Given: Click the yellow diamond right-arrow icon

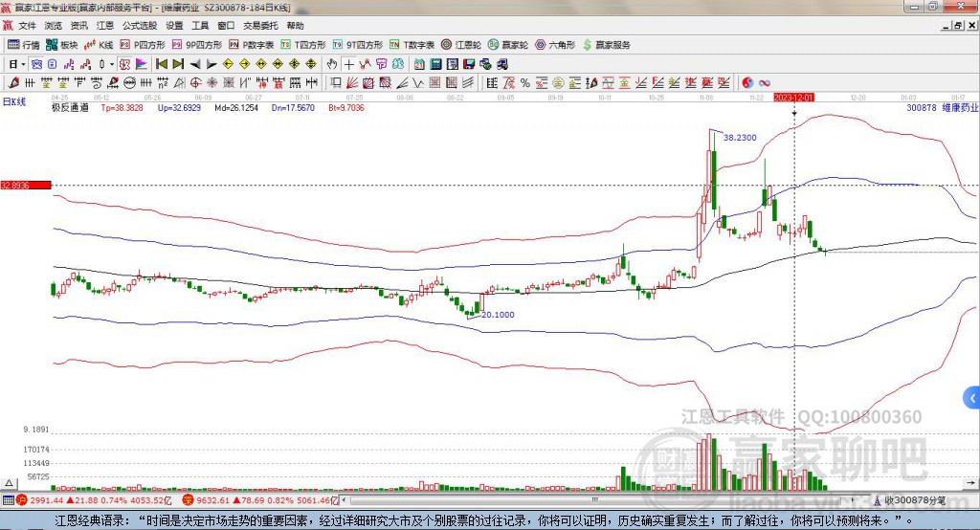Looking at the screenshot, I should tap(244, 64).
